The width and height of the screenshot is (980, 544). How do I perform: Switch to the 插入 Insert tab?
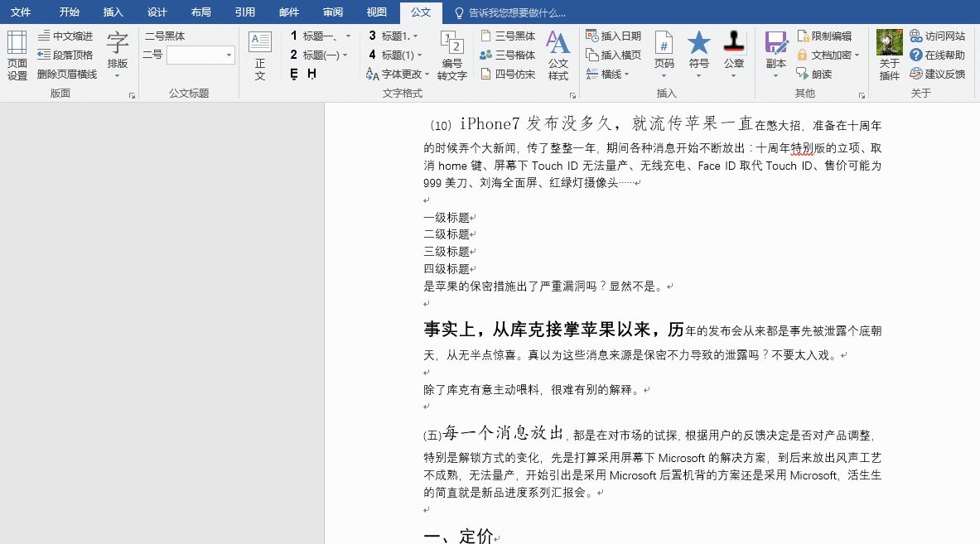113,12
